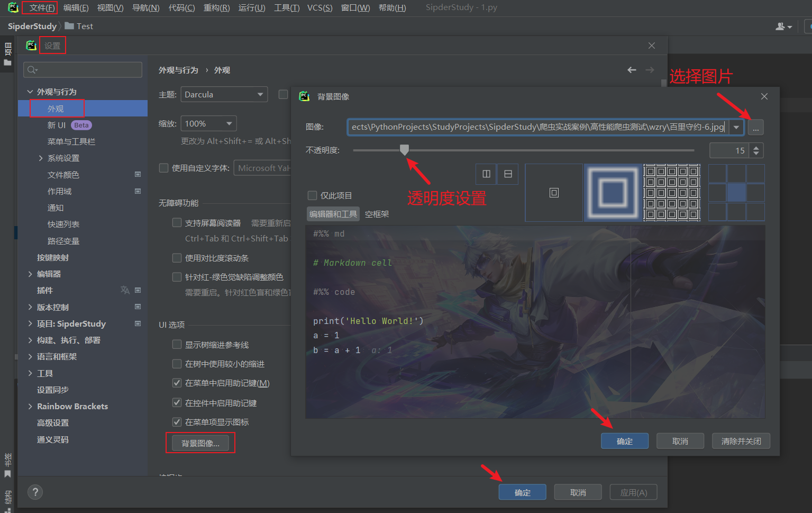Click 确定 at the bottom of Settings
Image resolution: width=812 pixels, height=513 pixels.
[523, 492]
